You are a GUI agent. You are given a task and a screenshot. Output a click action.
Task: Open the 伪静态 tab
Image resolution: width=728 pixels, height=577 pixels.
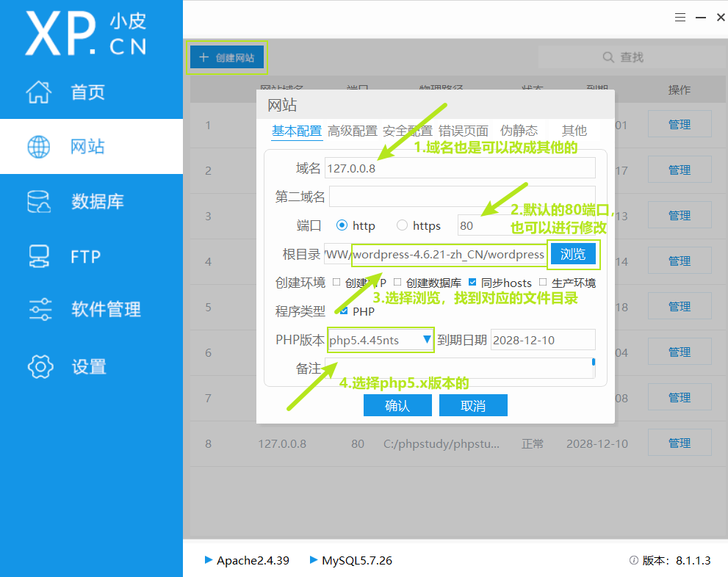519,130
